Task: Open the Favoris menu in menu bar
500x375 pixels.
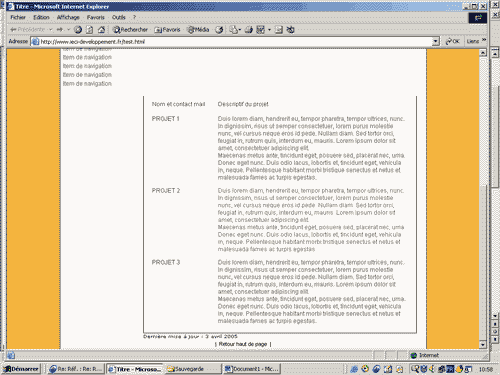Action: click(x=96, y=17)
